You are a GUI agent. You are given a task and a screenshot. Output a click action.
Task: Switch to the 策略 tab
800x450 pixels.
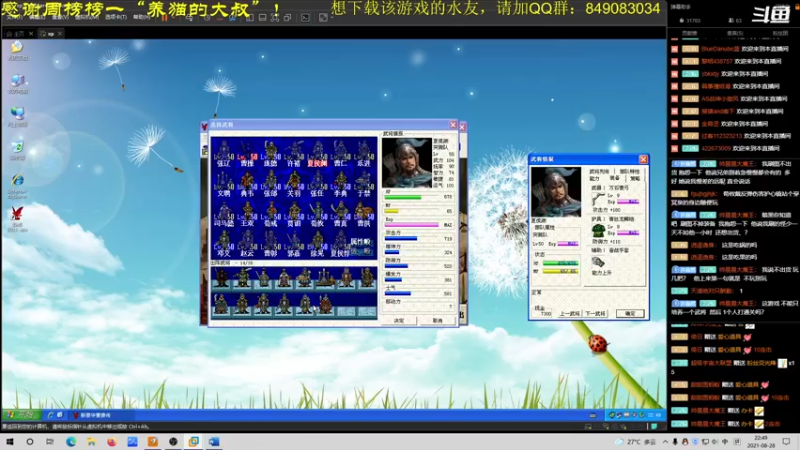(x=635, y=179)
